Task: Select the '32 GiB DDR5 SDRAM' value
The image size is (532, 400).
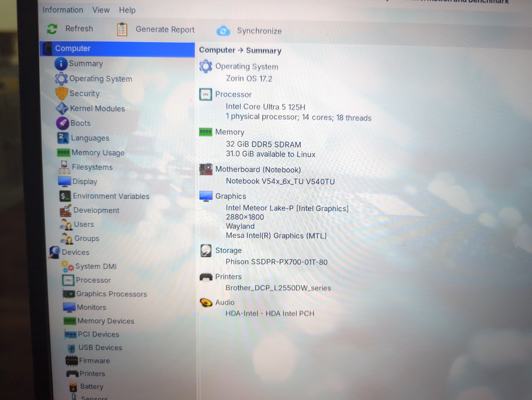Action: [263, 145]
